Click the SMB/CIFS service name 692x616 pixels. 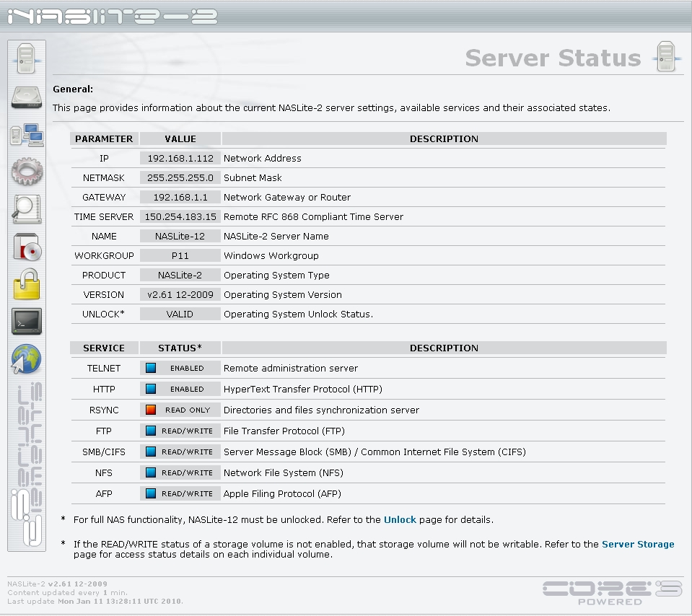104,452
